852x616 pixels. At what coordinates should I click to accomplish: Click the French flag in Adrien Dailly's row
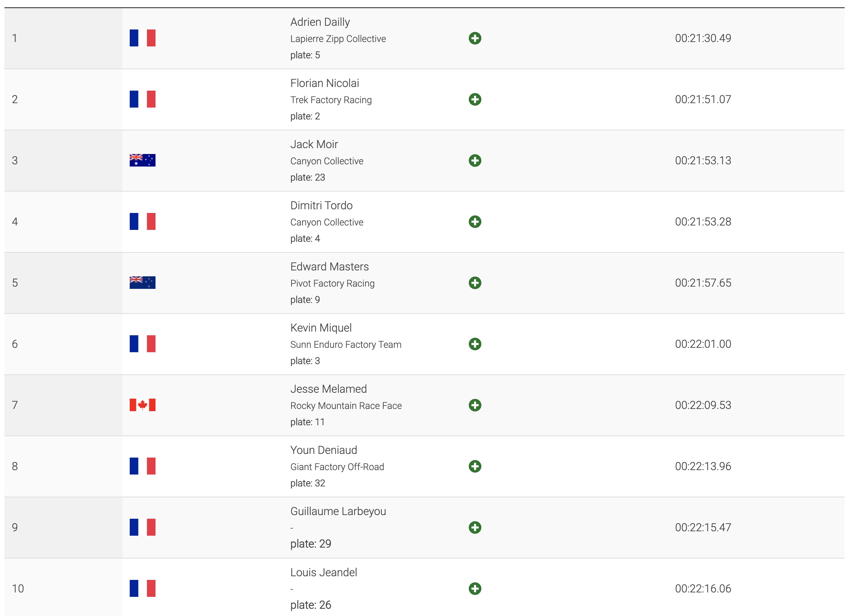click(x=142, y=38)
